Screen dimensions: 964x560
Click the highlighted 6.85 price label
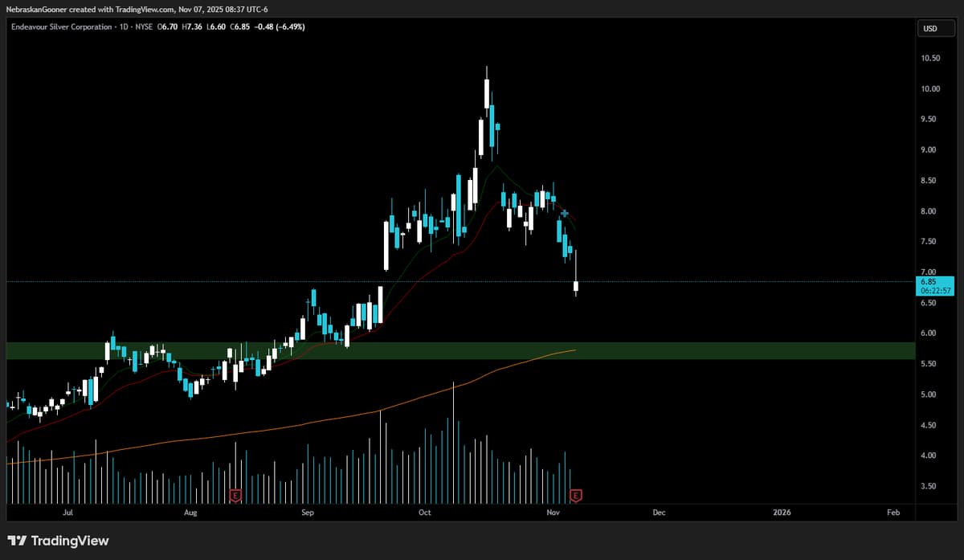[x=929, y=282]
